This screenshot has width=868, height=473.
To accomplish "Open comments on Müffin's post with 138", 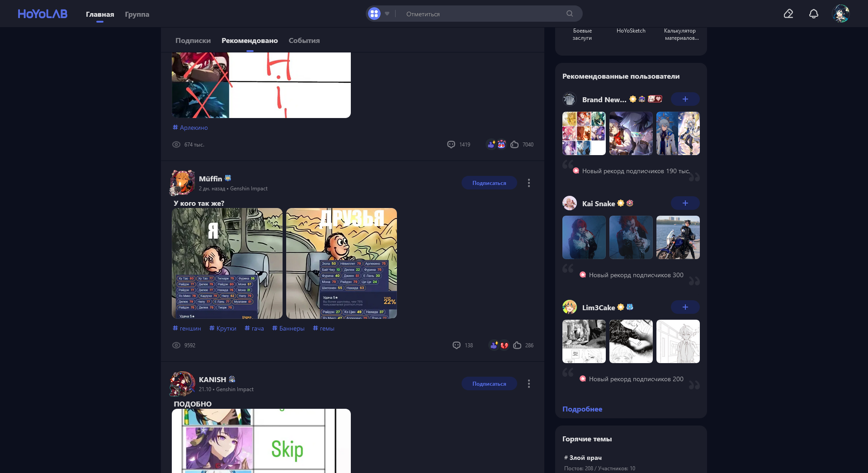I will click(x=462, y=345).
